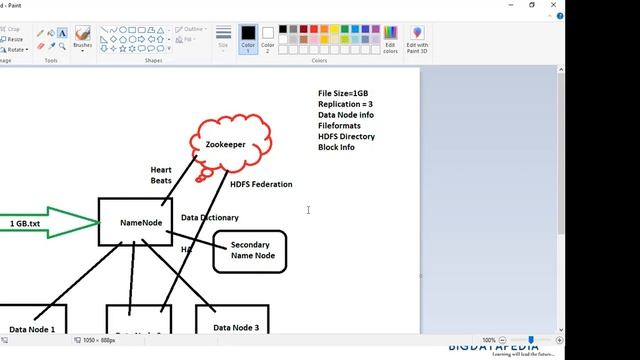Select the Text tool
The width and height of the screenshot is (640, 360).
coord(62,33)
